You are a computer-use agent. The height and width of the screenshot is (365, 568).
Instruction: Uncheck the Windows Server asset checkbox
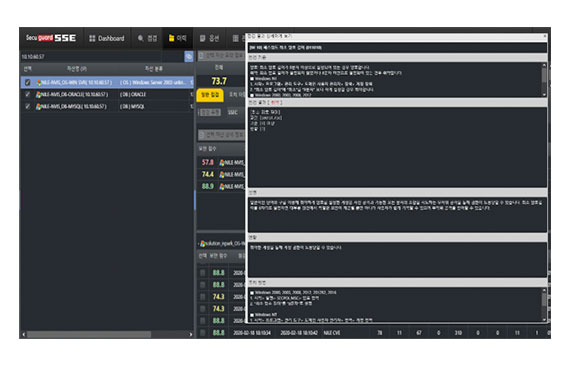tap(28, 83)
